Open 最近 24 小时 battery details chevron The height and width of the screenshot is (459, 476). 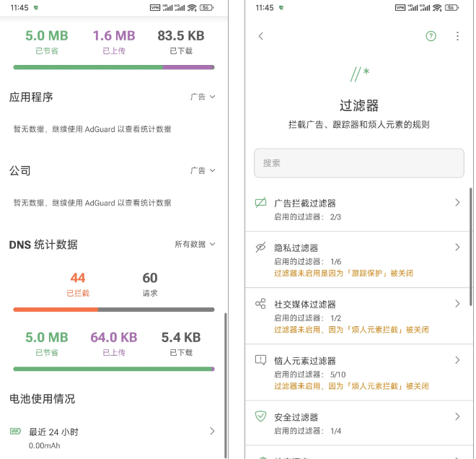(212, 431)
